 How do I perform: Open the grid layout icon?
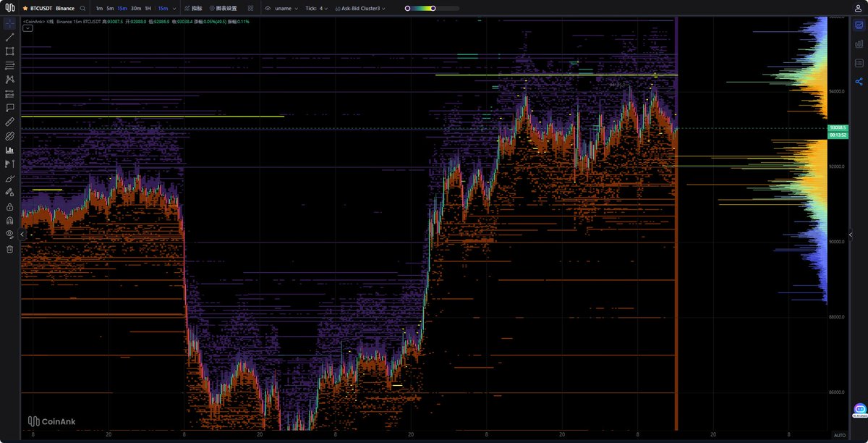pos(250,8)
